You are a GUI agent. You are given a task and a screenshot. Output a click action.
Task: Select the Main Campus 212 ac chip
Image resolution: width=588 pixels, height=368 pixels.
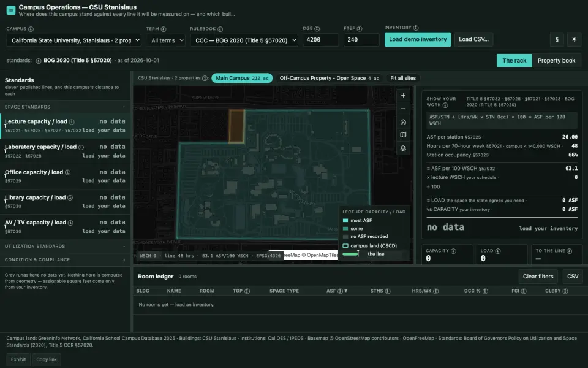242,78
